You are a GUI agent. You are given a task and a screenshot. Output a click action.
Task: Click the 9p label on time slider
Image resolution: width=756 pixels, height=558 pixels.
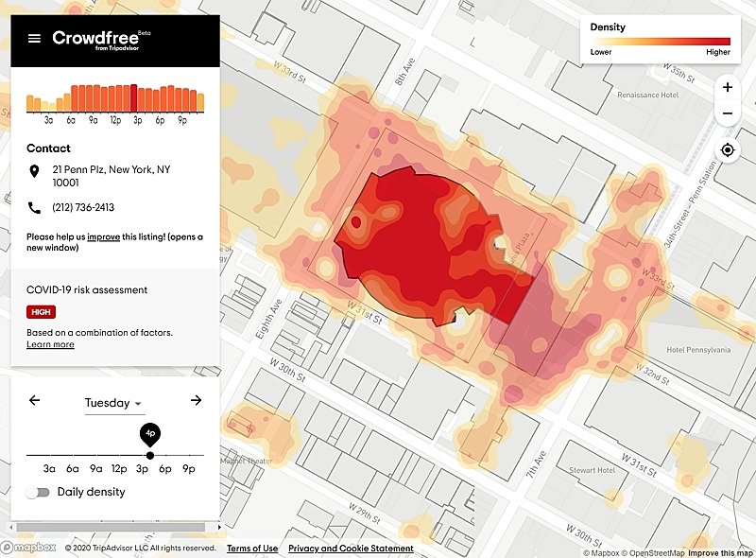[x=188, y=469]
